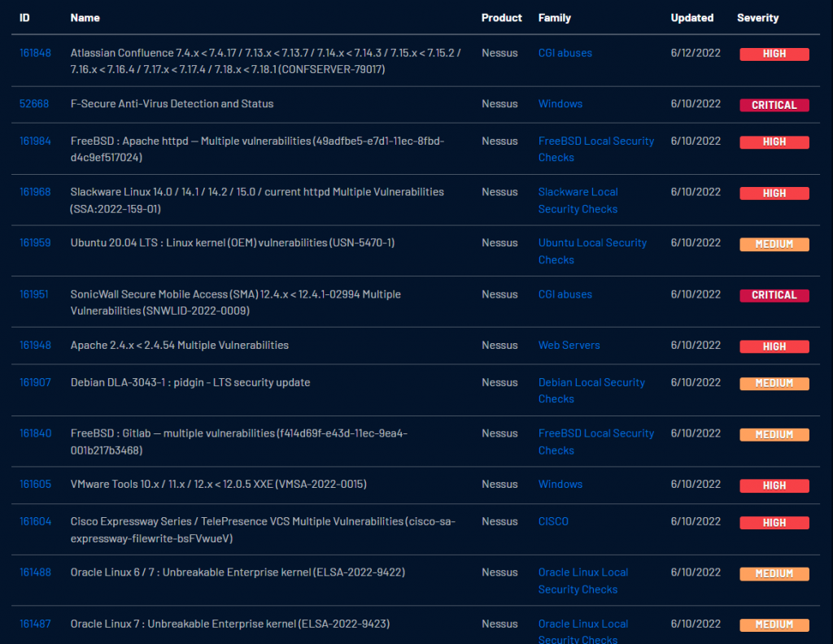
Task: Select Slackware Linux httpd plugin name text
Action: (x=257, y=200)
